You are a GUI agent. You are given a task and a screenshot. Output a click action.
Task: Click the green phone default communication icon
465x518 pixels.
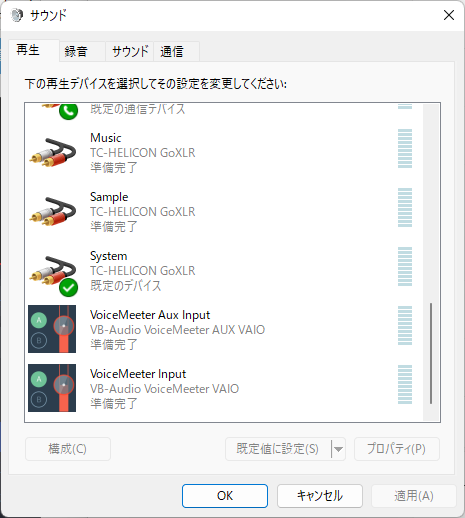68,111
